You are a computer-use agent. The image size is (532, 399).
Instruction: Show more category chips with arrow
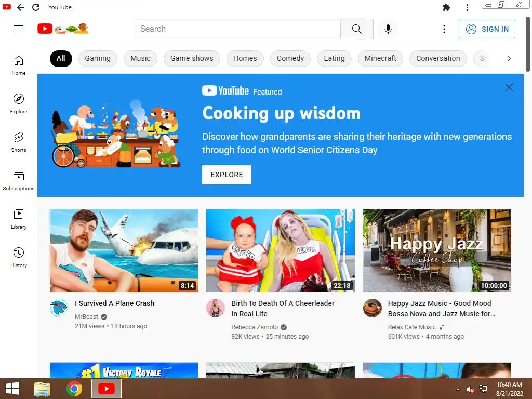point(509,59)
